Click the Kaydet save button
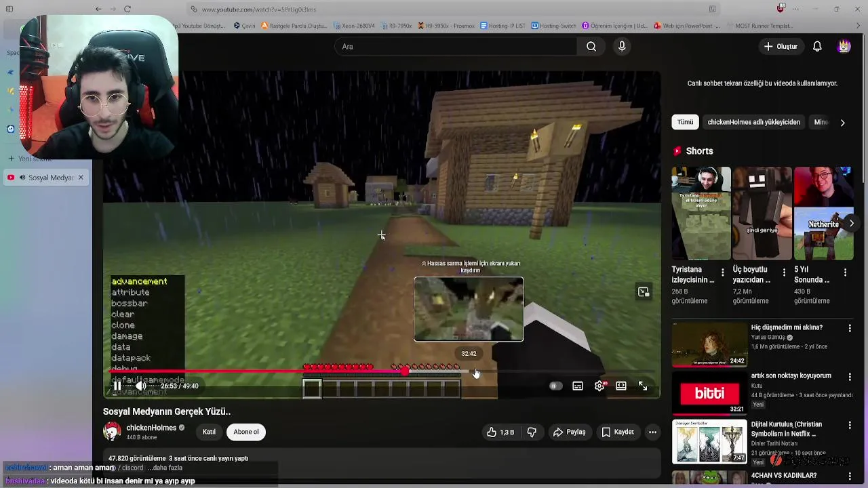 [618, 432]
